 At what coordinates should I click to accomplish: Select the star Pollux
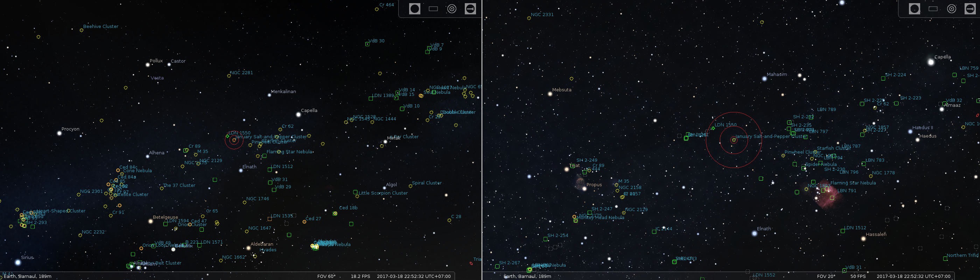point(148,65)
